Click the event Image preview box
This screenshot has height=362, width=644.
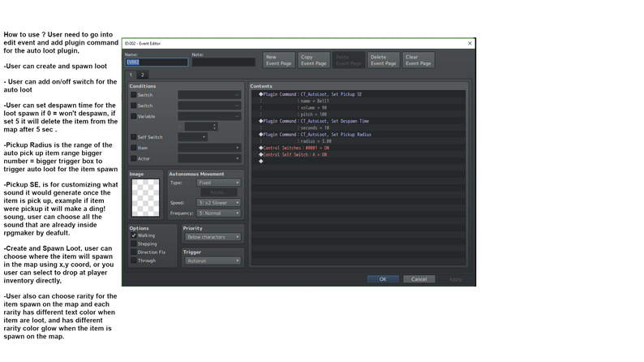coord(145,198)
